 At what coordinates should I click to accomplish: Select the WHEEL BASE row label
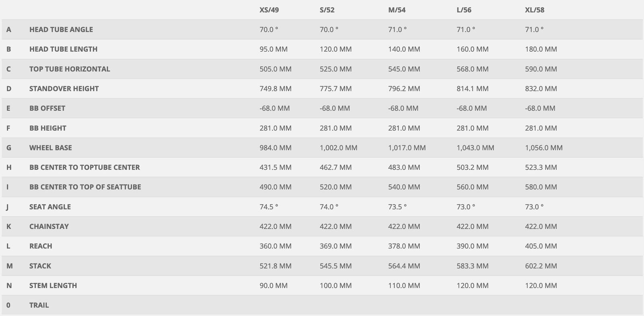point(50,148)
